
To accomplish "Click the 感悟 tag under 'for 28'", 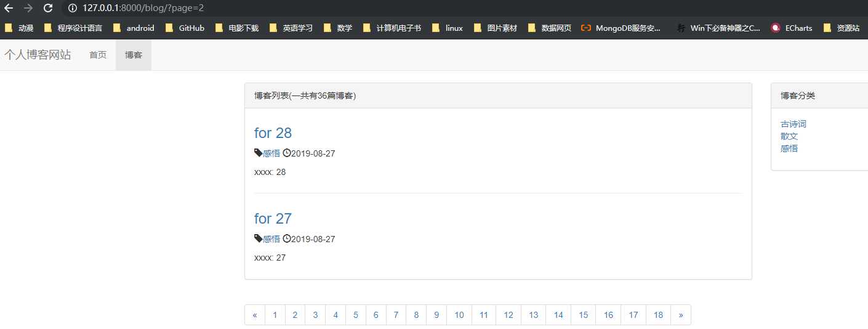I will pyautogui.click(x=271, y=153).
